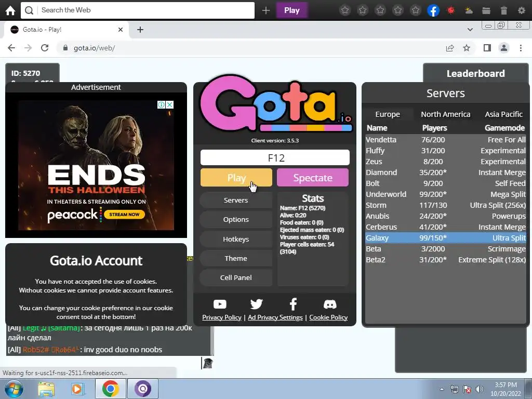Go back with the browser back arrow

[x=11, y=48]
